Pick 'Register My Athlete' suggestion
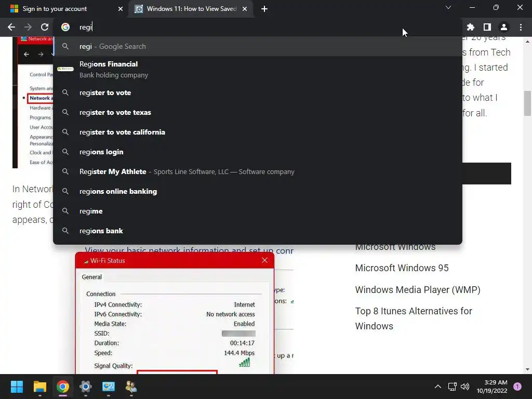 pos(258,171)
